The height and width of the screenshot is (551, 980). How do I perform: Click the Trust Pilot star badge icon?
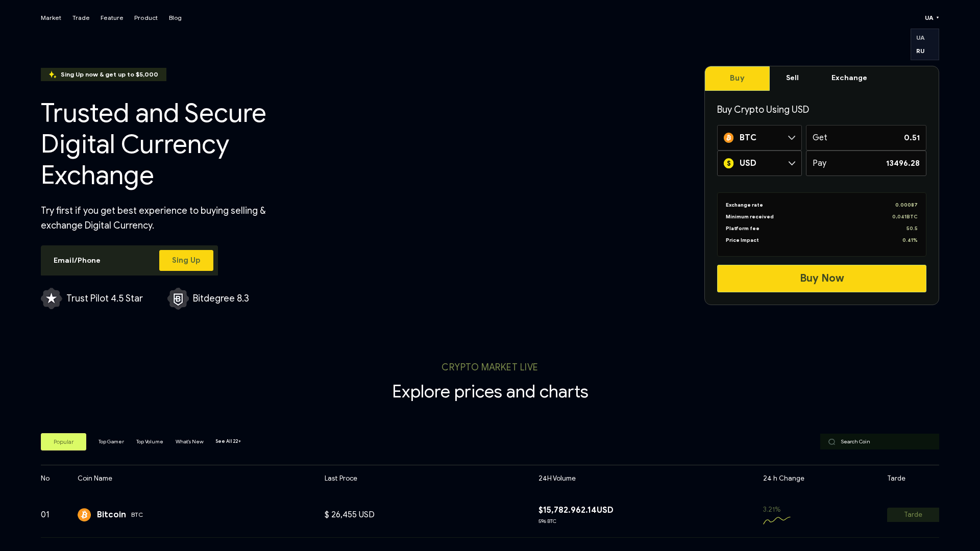tap(52, 298)
